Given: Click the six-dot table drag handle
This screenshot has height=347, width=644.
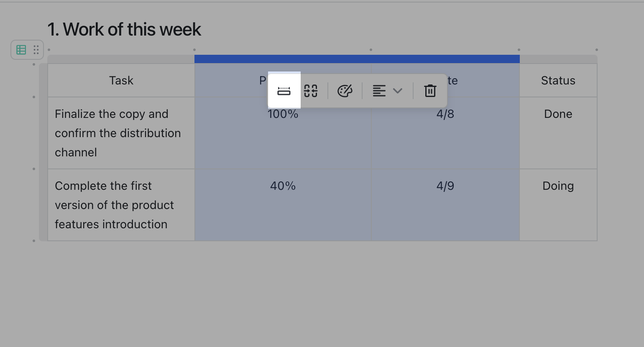Looking at the screenshot, I should point(36,49).
